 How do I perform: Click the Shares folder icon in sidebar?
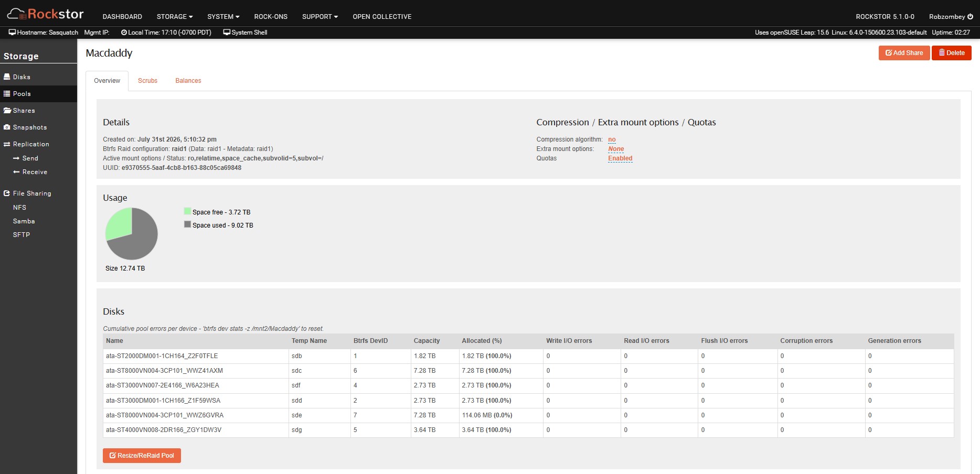coord(7,110)
